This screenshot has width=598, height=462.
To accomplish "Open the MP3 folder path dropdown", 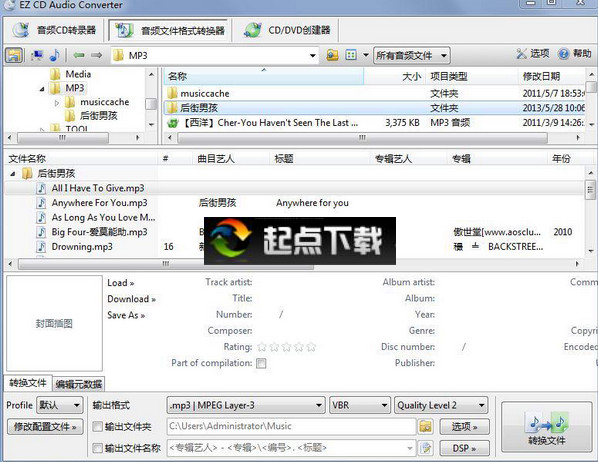I will click(x=312, y=56).
